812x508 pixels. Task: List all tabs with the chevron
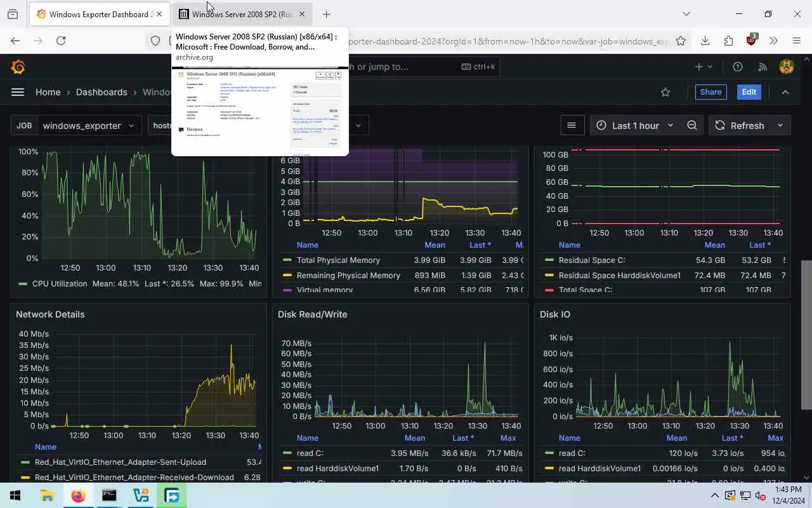[x=686, y=14]
